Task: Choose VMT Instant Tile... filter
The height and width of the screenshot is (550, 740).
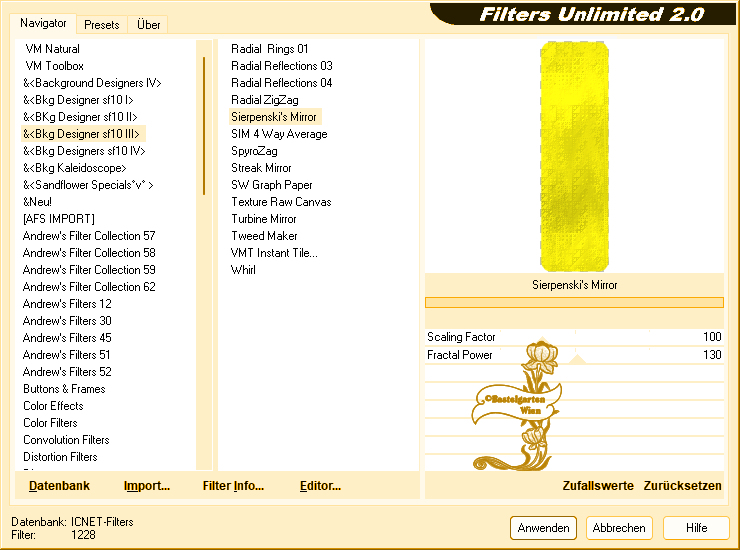Action: tap(274, 253)
